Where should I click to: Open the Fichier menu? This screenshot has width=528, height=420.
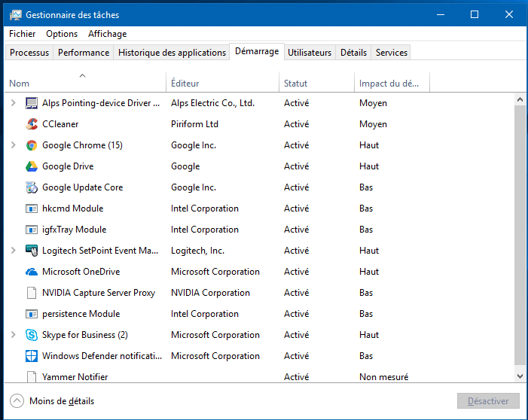pyautogui.click(x=22, y=34)
